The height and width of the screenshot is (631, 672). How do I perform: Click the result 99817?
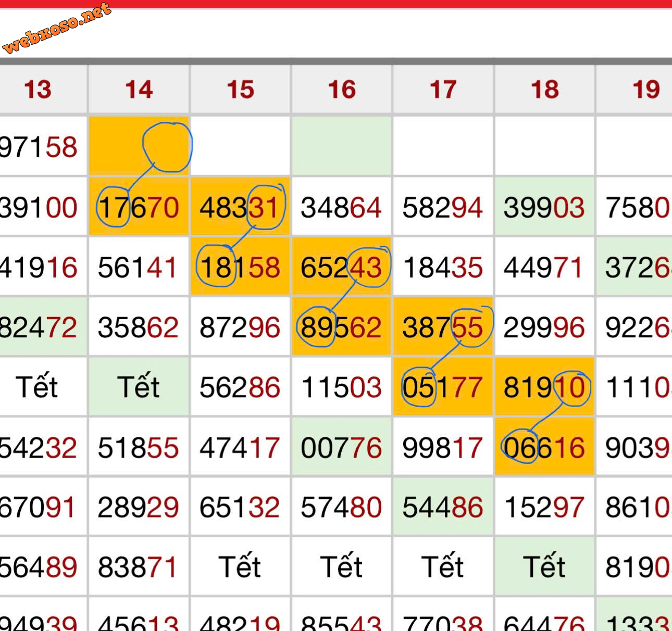point(443,447)
